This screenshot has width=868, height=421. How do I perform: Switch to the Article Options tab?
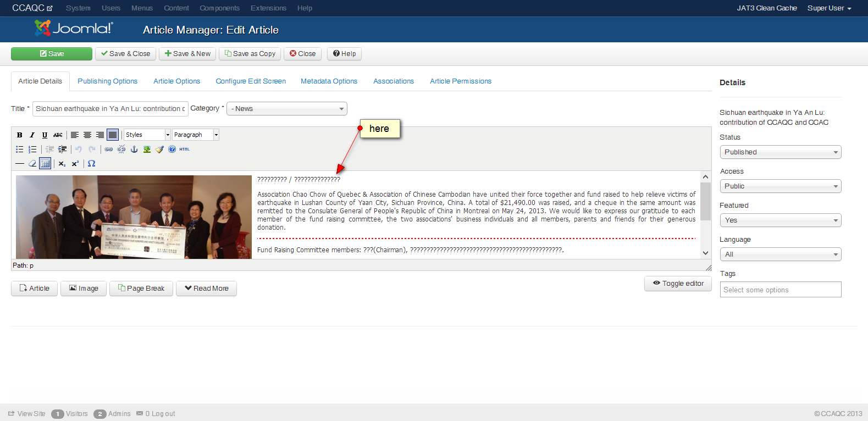(177, 81)
